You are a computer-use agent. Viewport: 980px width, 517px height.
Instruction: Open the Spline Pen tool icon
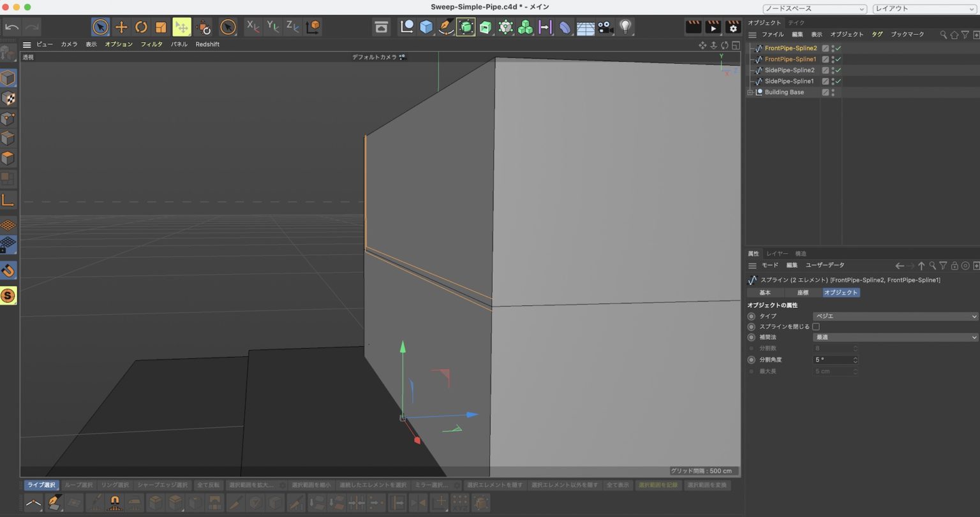coord(445,27)
